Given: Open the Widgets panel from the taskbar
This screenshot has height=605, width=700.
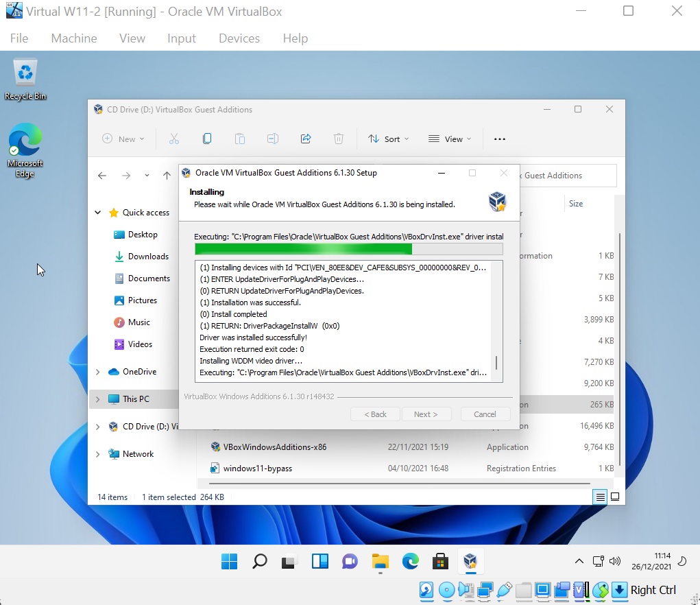Looking at the screenshot, I should pos(319,561).
